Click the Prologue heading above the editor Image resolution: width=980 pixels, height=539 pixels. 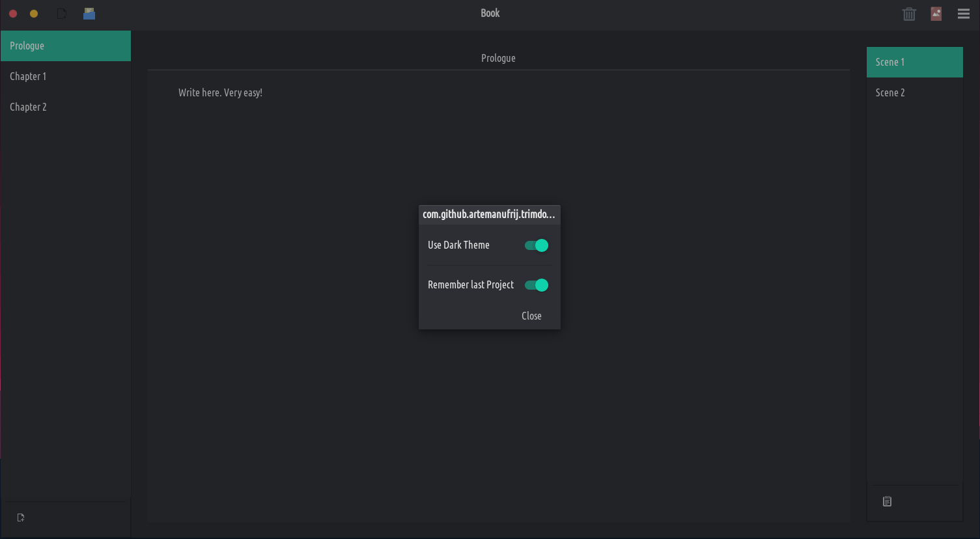[x=498, y=58]
